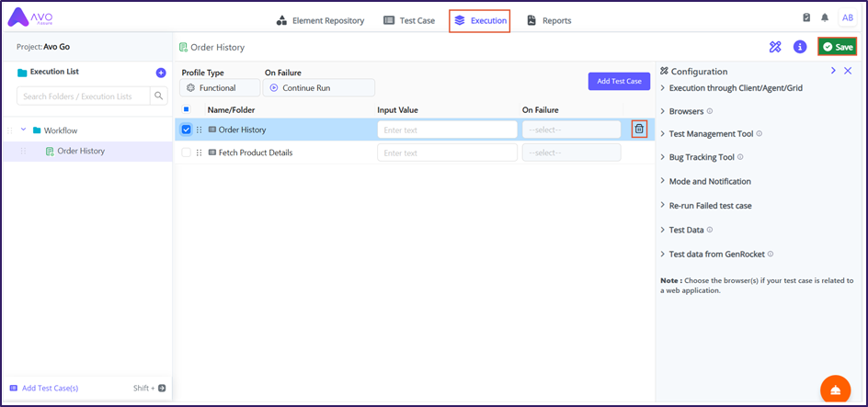
Task: Uncheck the Order History checkbox
Action: point(187,130)
